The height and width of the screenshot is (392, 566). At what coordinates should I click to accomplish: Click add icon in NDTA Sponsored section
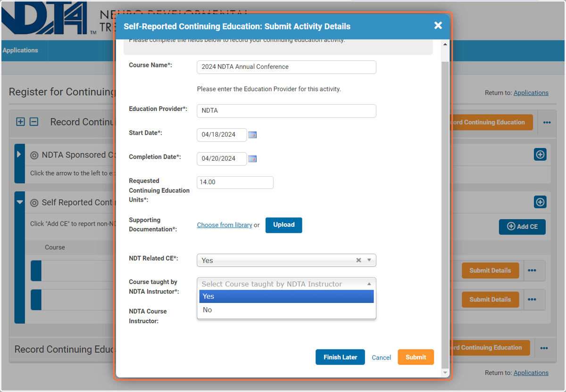tap(540, 155)
